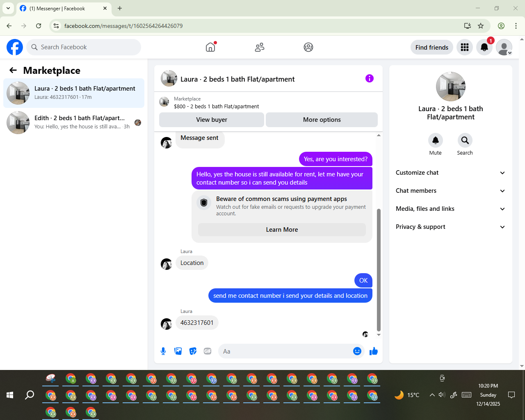Screen dimensions: 525x420
Task: Open the Laura conversation in list
Action: (74, 93)
